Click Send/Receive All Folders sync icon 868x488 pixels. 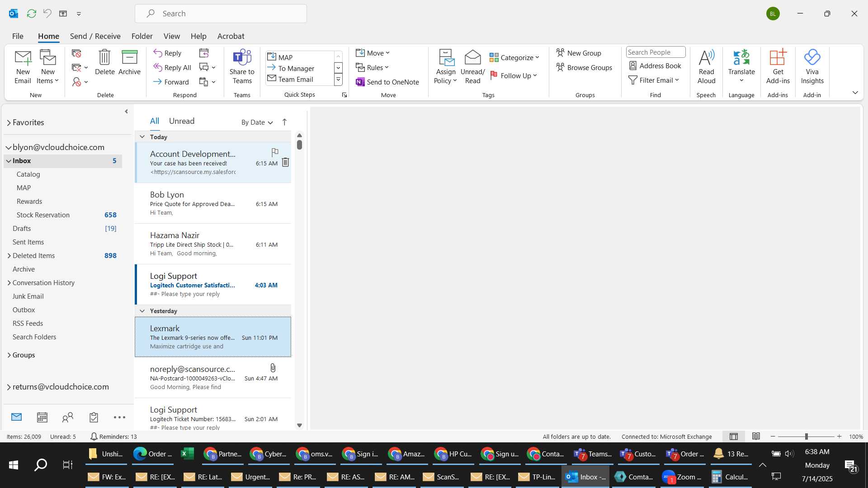[31, 14]
